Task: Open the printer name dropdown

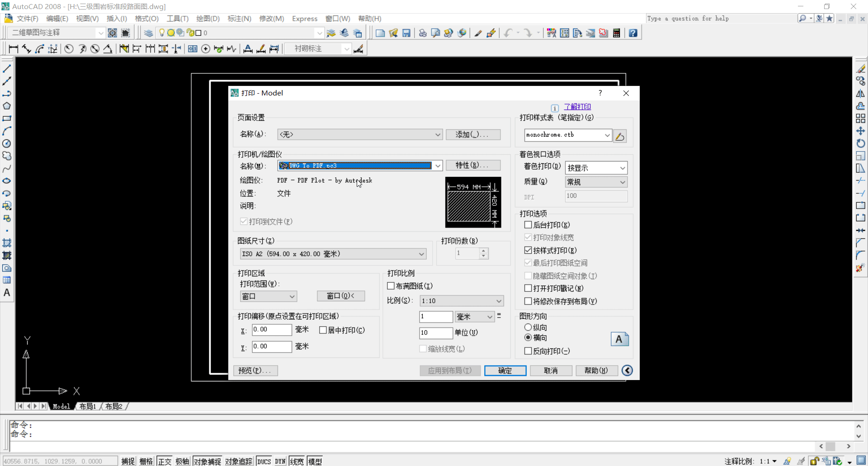Action: (360, 166)
